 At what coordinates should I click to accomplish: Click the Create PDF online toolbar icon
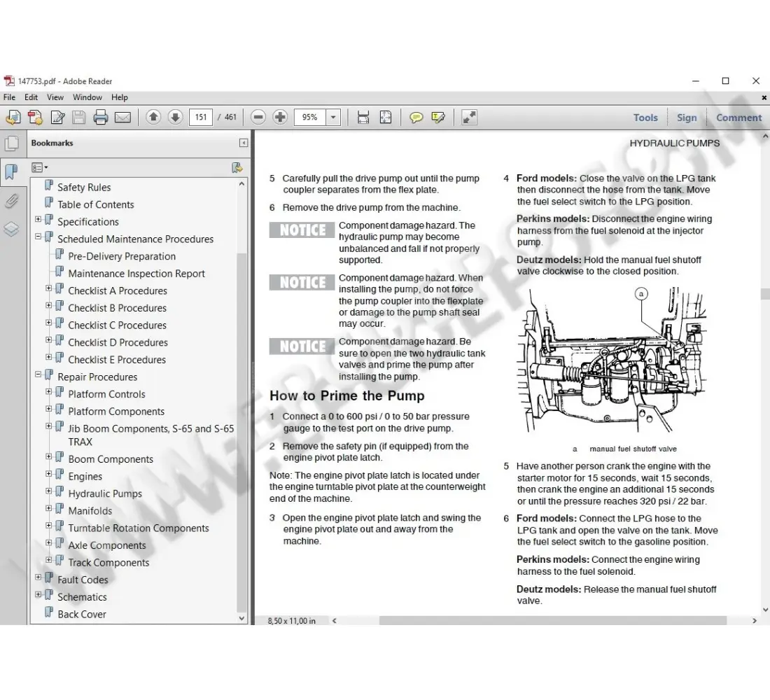[x=13, y=118]
